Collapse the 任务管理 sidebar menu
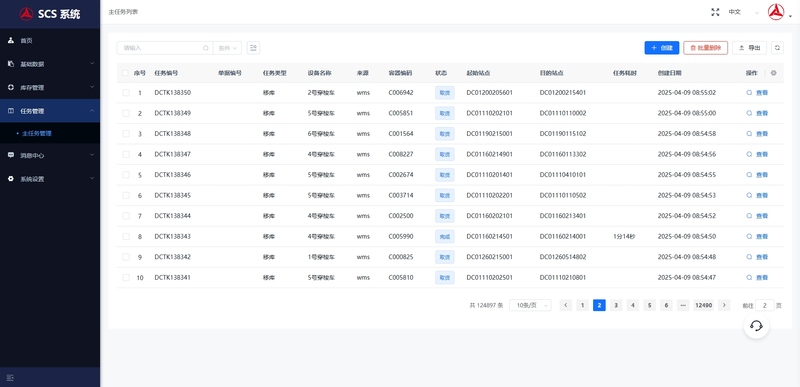 click(50, 111)
